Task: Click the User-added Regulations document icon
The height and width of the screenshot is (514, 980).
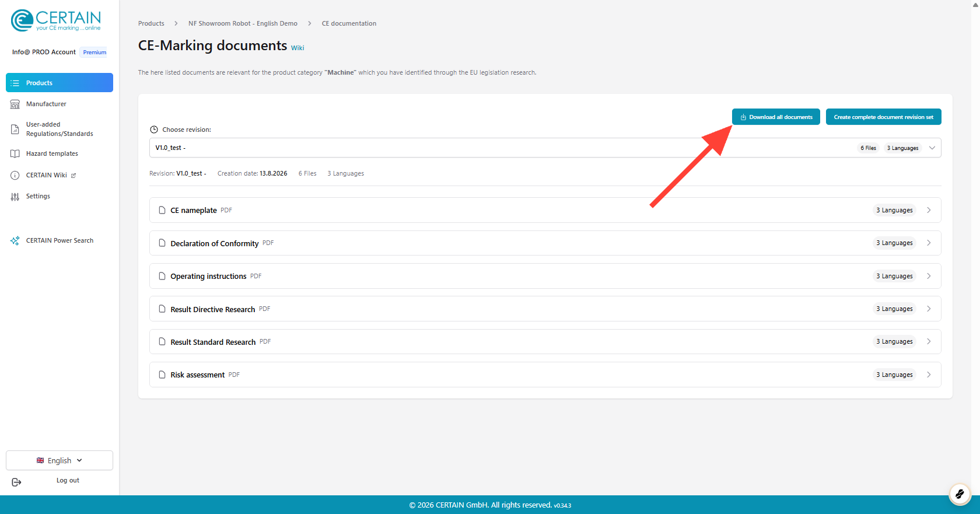Action: [x=15, y=129]
